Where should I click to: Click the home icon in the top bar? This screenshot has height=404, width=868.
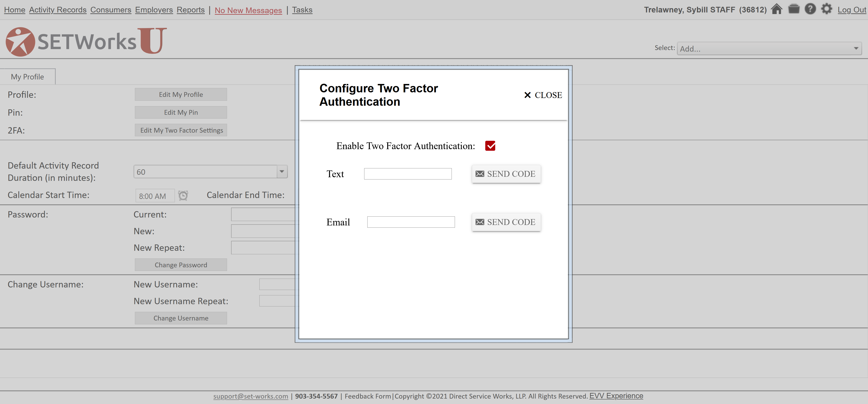776,9
